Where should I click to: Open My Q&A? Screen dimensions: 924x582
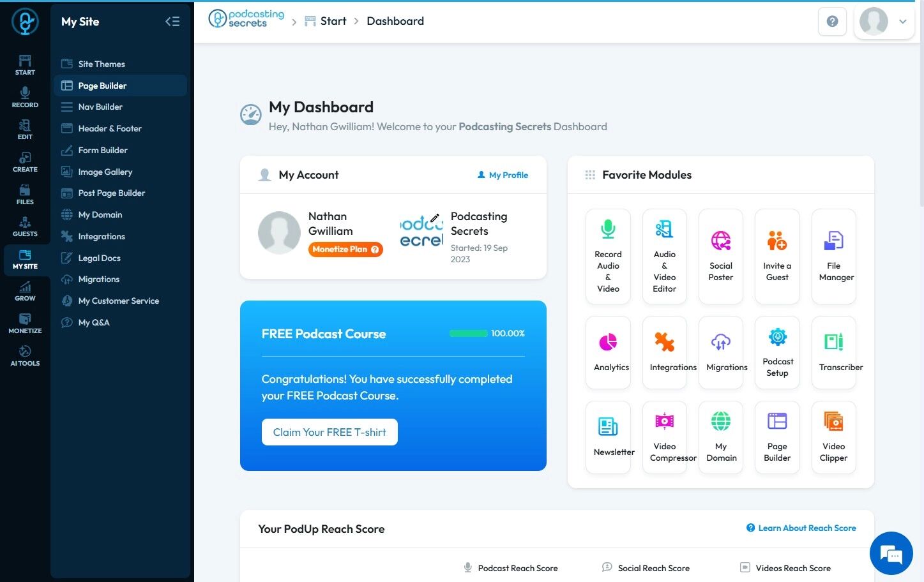click(x=121, y=322)
